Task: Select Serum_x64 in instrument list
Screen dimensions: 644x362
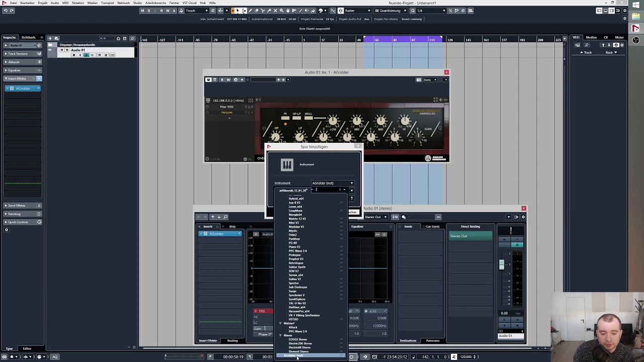Action: tap(296, 275)
